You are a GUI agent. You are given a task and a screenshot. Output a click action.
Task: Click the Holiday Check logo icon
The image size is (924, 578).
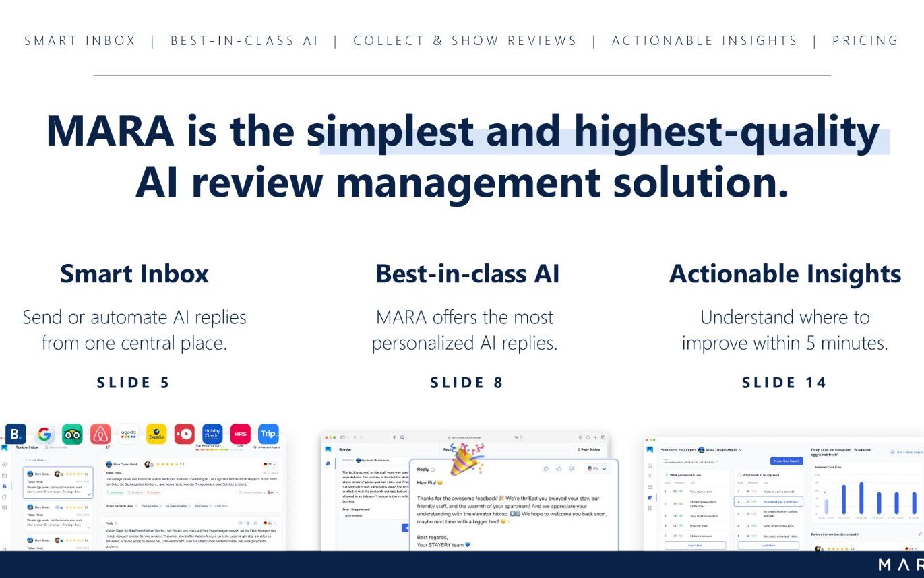point(212,434)
